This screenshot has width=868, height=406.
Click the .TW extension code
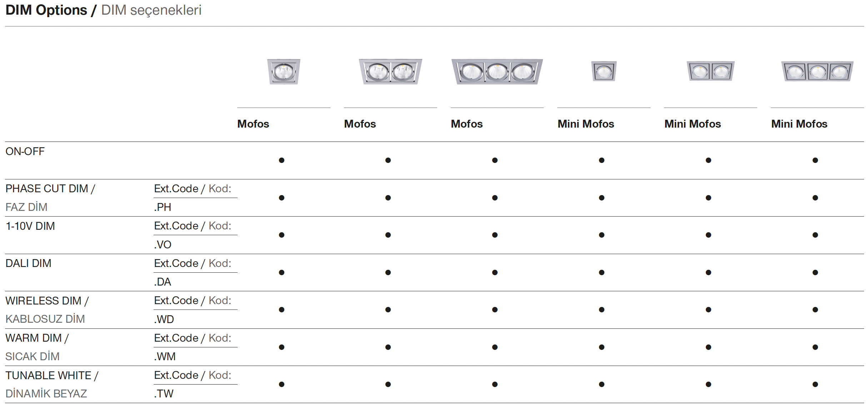[164, 393]
